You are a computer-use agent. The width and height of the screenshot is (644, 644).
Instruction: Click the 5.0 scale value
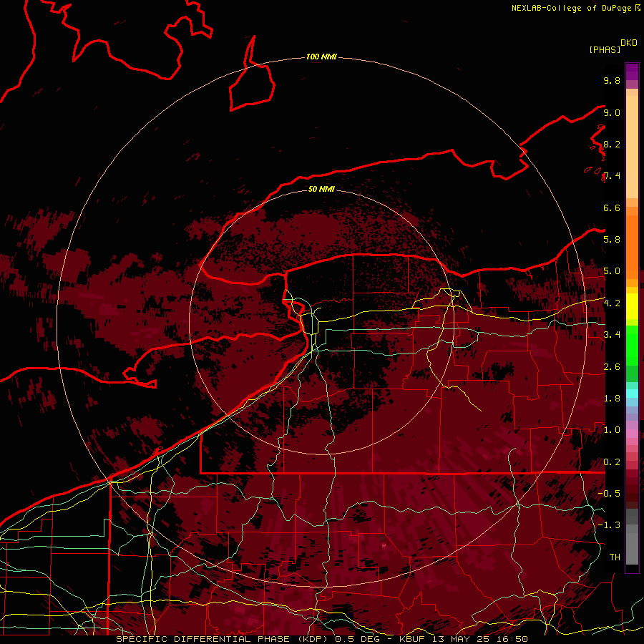(x=612, y=271)
